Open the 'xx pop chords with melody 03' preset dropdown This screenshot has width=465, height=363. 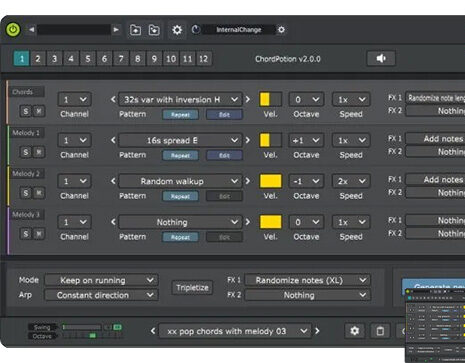(x=235, y=331)
